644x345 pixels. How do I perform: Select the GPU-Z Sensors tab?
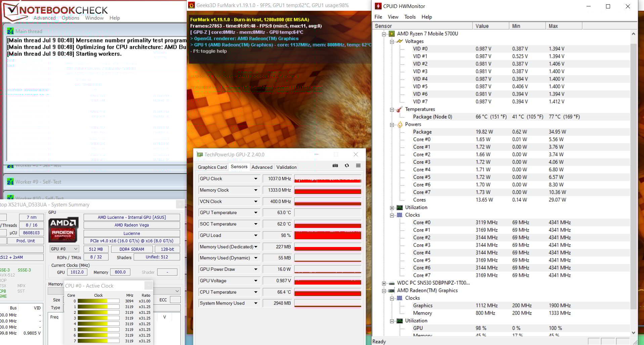(x=239, y=166)
